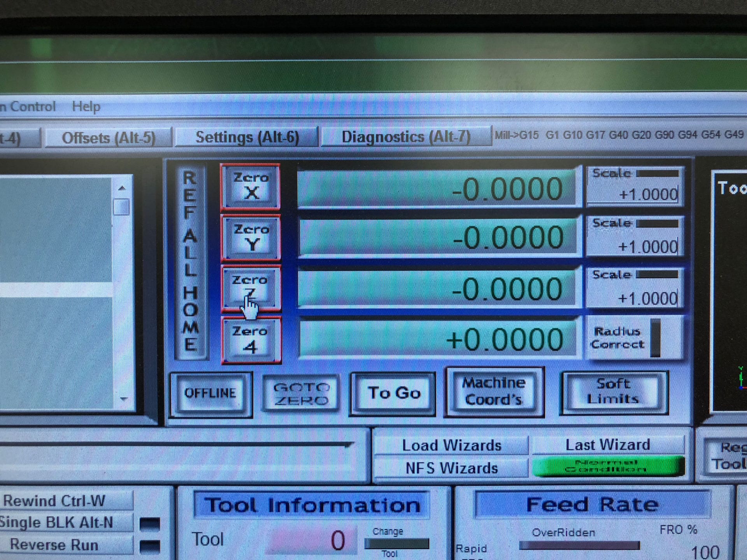This screenshot has height=560, width=747.
Task: Toggle the OFFLINE button
Action: [x=210, y=393]
